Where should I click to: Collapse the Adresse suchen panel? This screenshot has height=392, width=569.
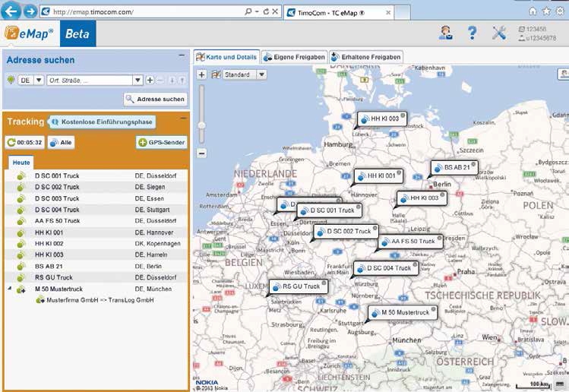tap(182, 55)
